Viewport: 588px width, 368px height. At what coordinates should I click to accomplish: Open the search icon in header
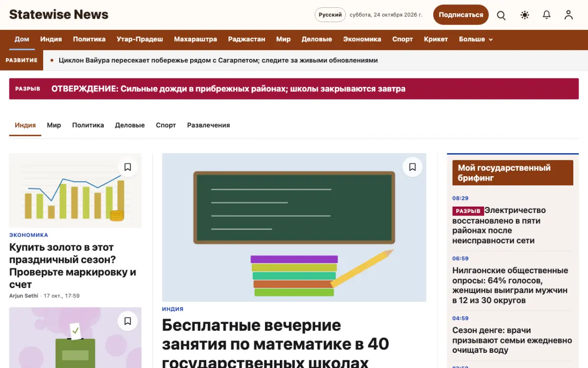pos(501,15)
